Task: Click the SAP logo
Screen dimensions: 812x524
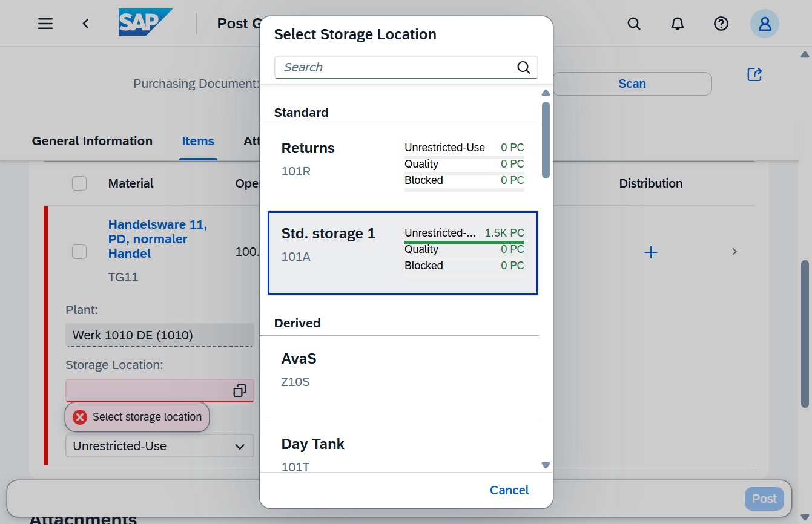Action: tap(145, 23)
